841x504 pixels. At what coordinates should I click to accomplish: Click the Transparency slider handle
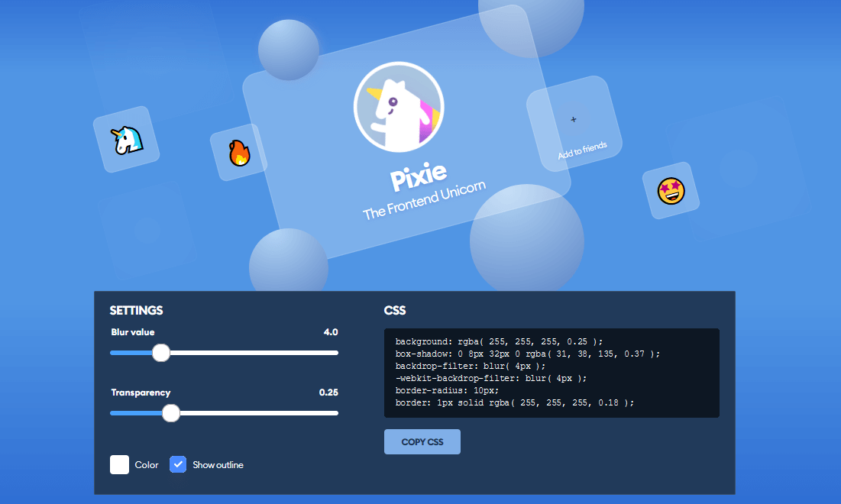click(x=170, y=413)
